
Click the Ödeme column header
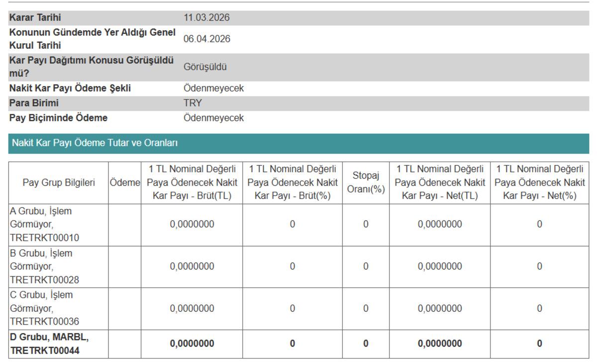coord(125,182)
